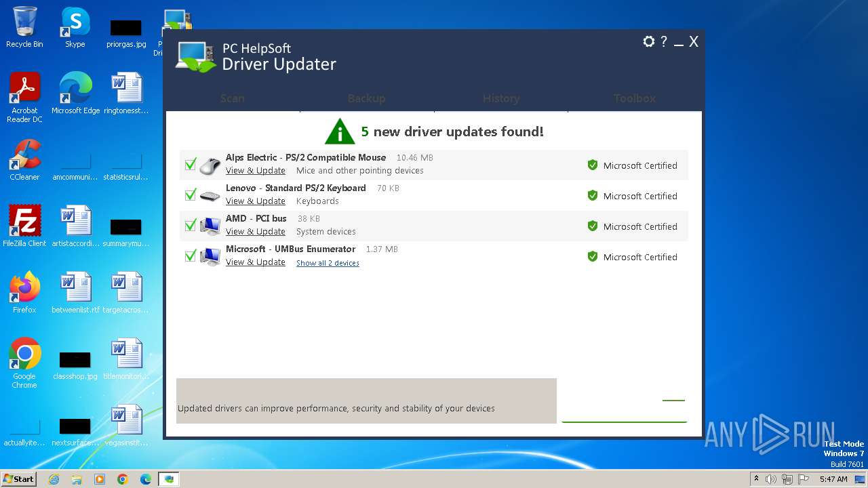Open Chrome from the taskbar
The height and width of the screenshot is (488, 868).
pyautogui.click(x=123, y=479)
